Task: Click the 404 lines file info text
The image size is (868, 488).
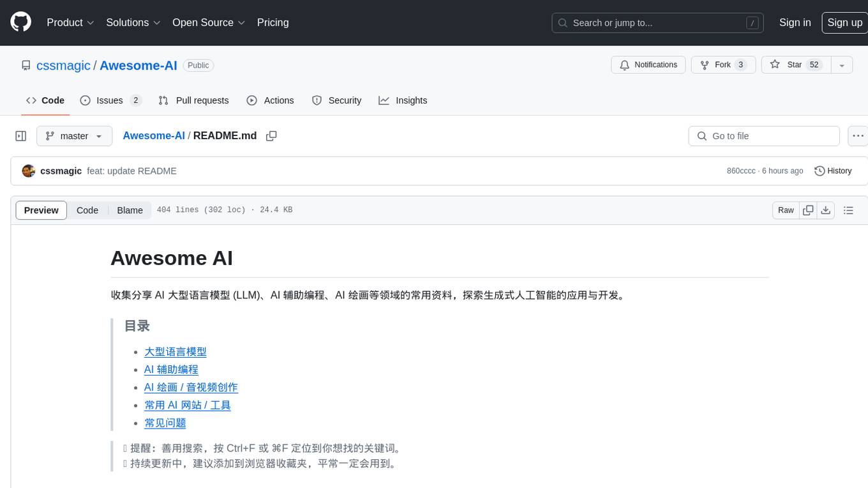Action: [225, 210]
